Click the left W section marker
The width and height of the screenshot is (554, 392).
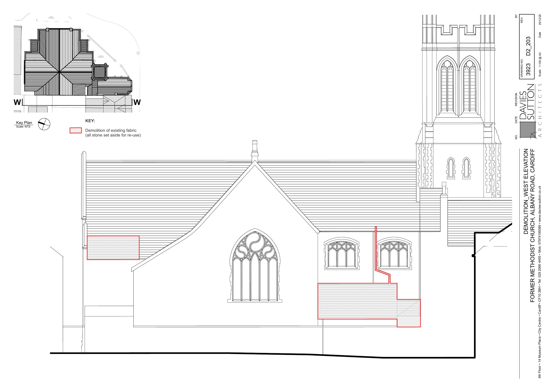17,102
